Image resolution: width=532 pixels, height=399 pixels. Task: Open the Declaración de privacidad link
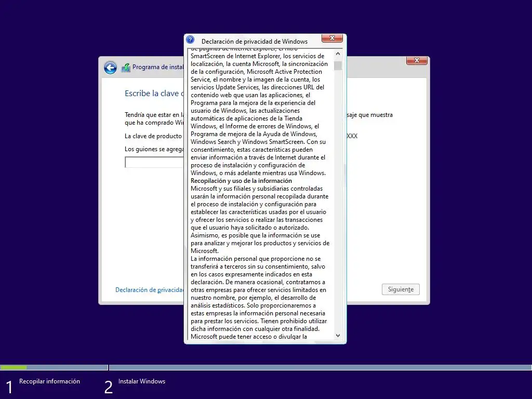coord(149,290)
